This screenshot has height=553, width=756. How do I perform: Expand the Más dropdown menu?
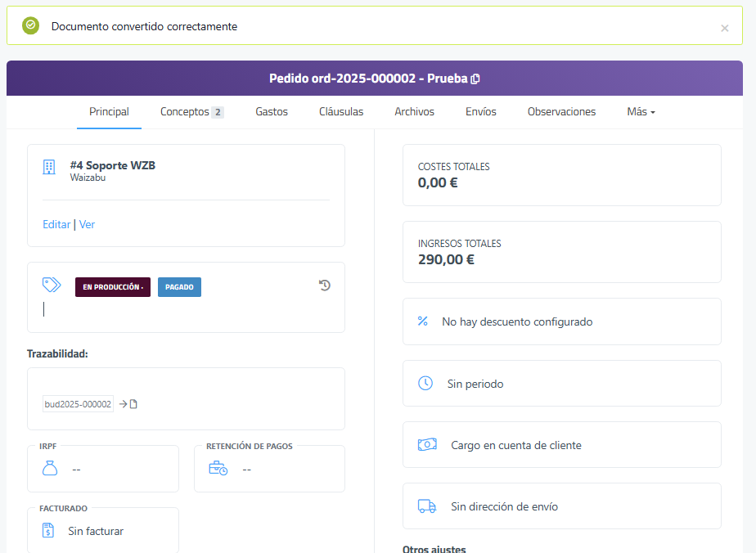[x=641, y=112]
